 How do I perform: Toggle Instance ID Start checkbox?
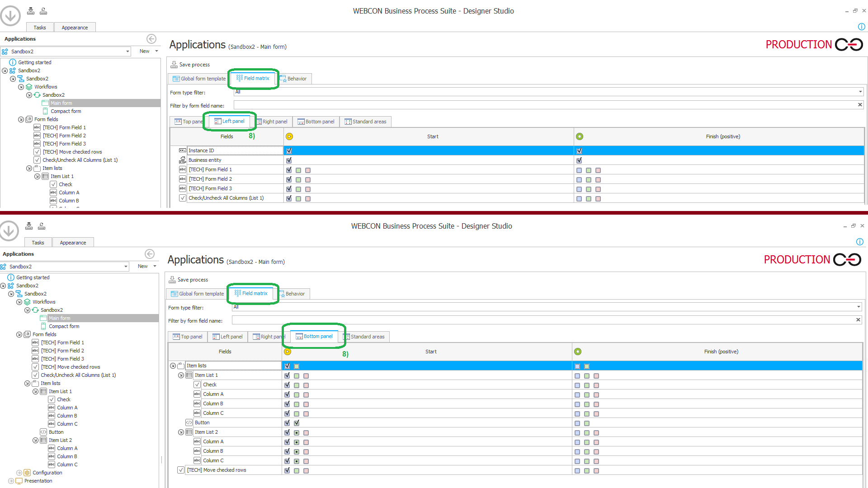click(x=289, y=151)
